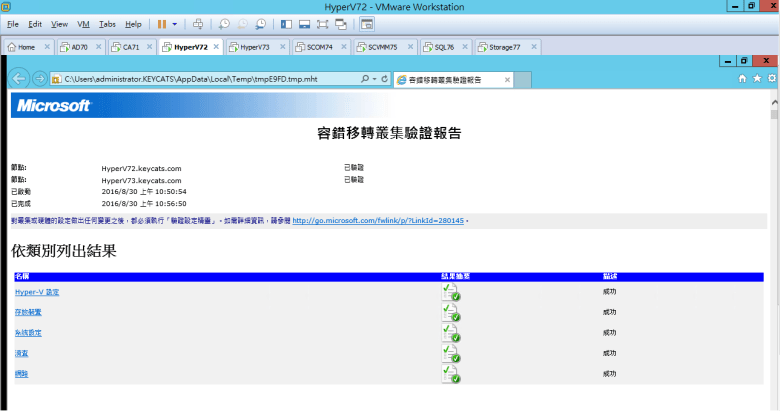Open the power options dropdown arrow
The image size is (780, 411).
(x=175, y=23)
